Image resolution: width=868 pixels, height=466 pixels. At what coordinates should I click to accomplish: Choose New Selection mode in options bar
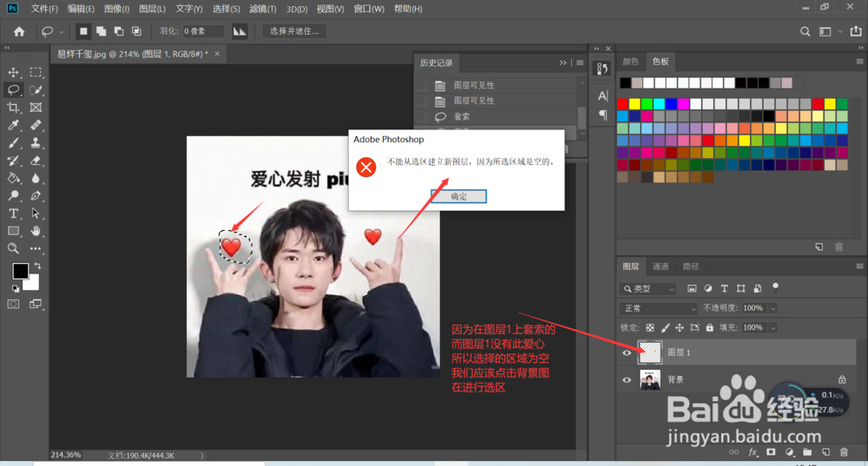tap(83, 31)
